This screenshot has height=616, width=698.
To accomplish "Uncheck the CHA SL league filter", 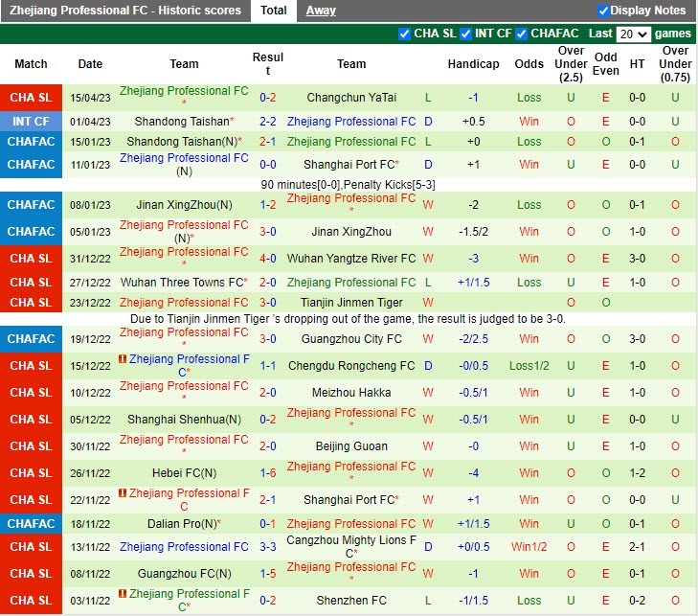I will pos(404,34).
